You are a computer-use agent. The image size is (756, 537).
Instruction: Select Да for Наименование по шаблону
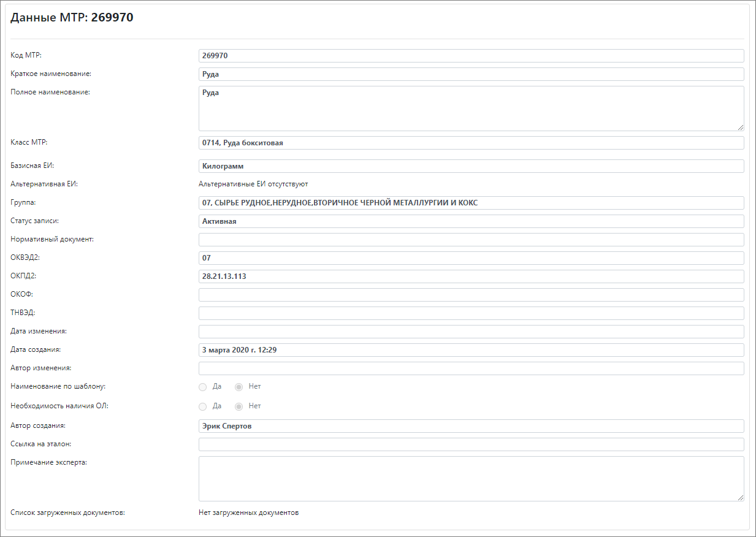point(203,387)
